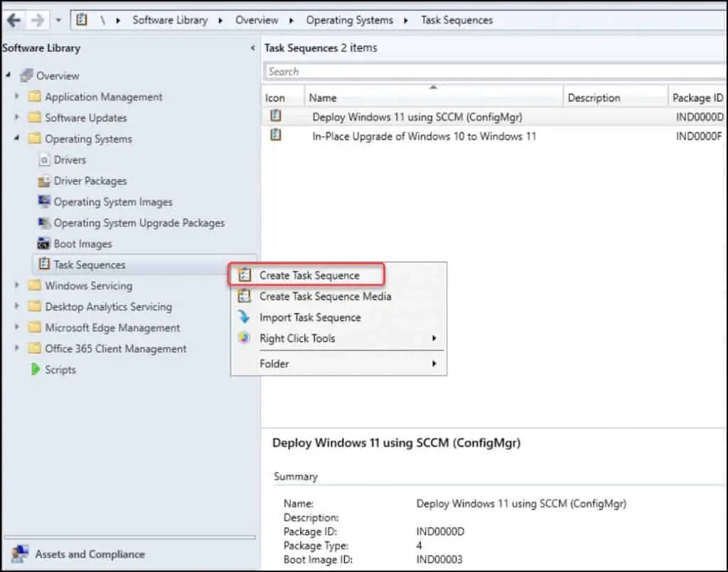728x572 pixels.
Task: Expand the Desktop Analytics Servicing node
Action: pyautogui.click(x=17, y=306)
